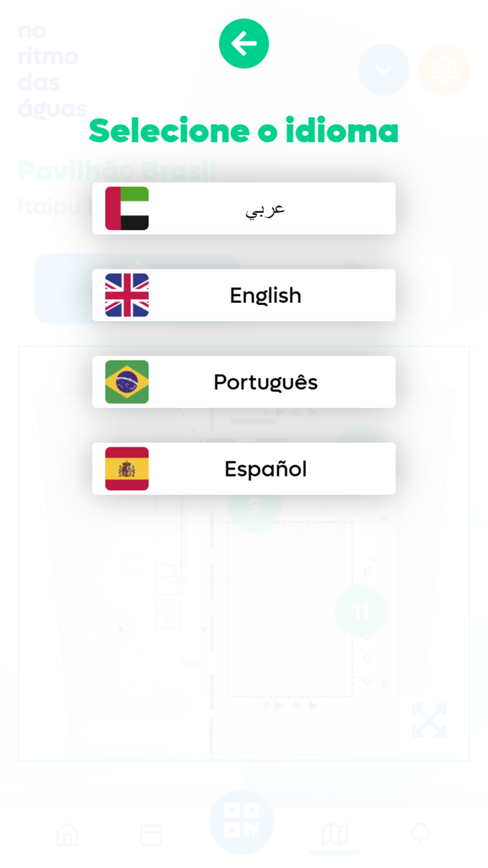
Task: Select map marker number 9
Action: 254,505
